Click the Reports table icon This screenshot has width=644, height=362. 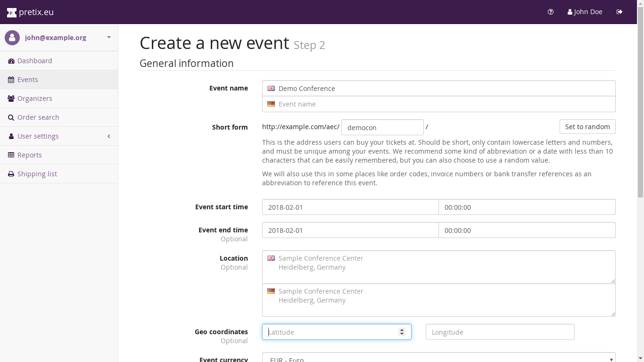pos(11,155)
